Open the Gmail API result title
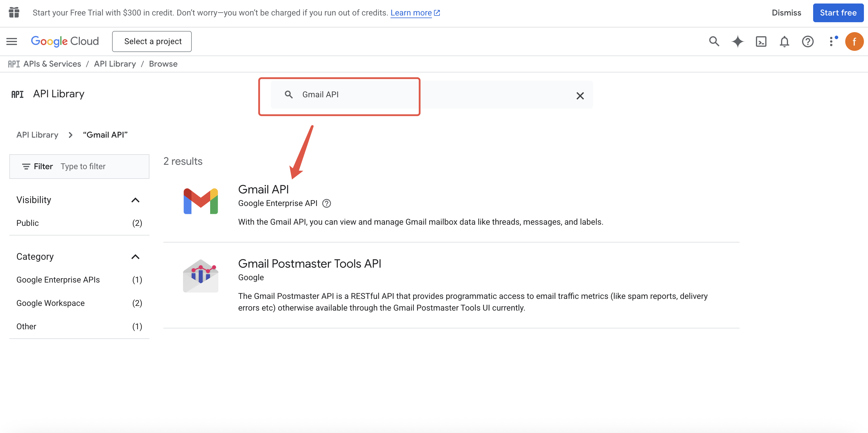The width and height of the screenshot is (868, 433). click(264, 190)
